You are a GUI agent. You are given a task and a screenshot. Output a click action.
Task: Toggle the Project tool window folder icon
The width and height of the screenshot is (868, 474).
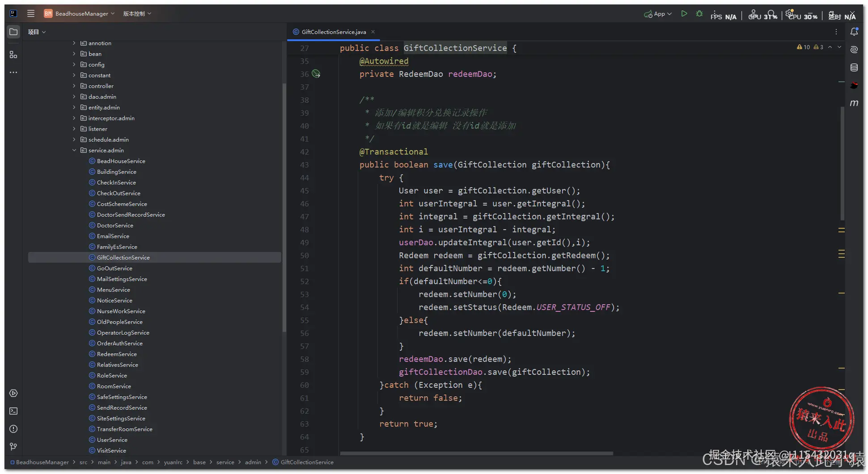point(13,32)
